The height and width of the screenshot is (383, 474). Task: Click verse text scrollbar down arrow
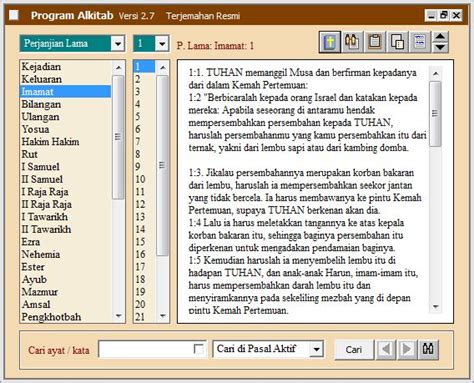tap(435, 307)
